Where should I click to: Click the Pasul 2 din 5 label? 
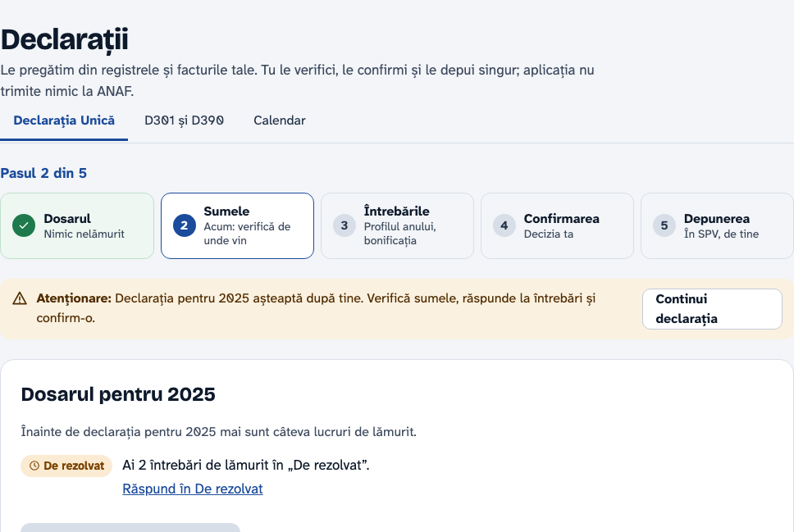tap(43, 173)
